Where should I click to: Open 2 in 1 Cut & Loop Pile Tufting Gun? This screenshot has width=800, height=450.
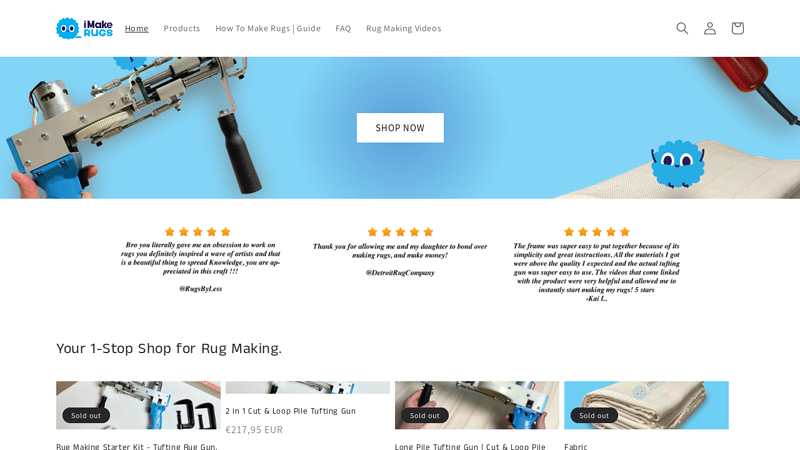click(x=291, y=411)
